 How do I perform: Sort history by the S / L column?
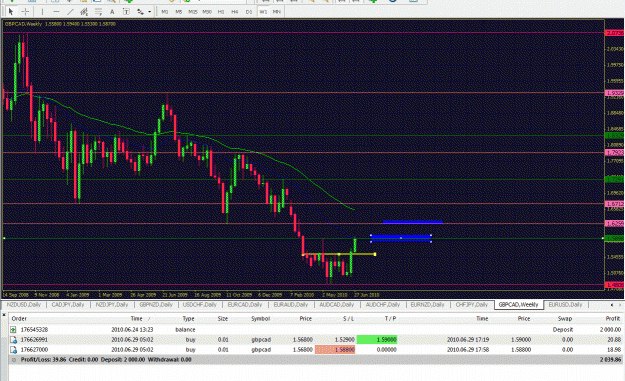348,318
